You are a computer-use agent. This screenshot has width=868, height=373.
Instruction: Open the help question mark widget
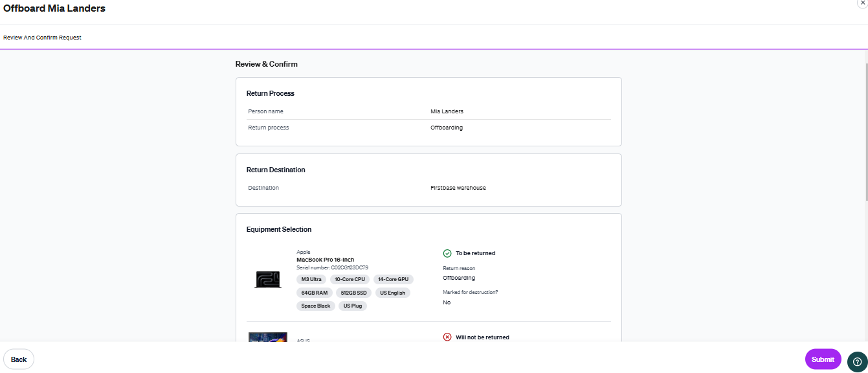[x=857, y=361]
